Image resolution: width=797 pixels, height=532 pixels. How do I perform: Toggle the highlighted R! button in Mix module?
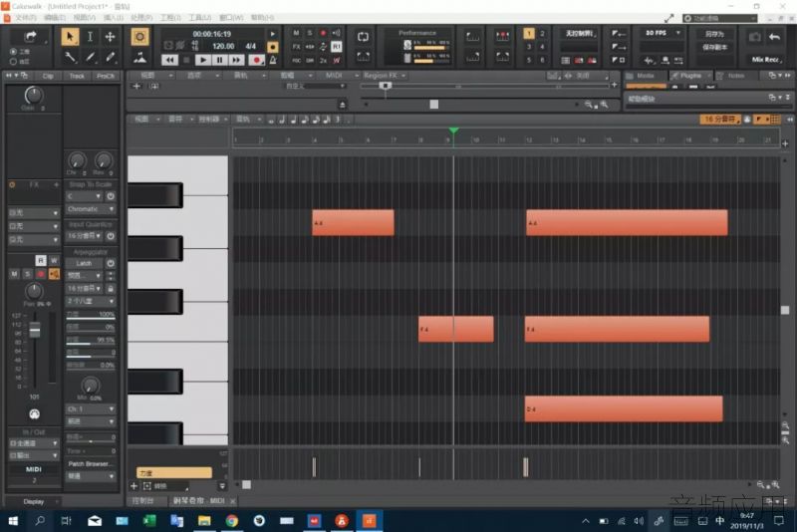pyautogui.click(x=337, y=47)
